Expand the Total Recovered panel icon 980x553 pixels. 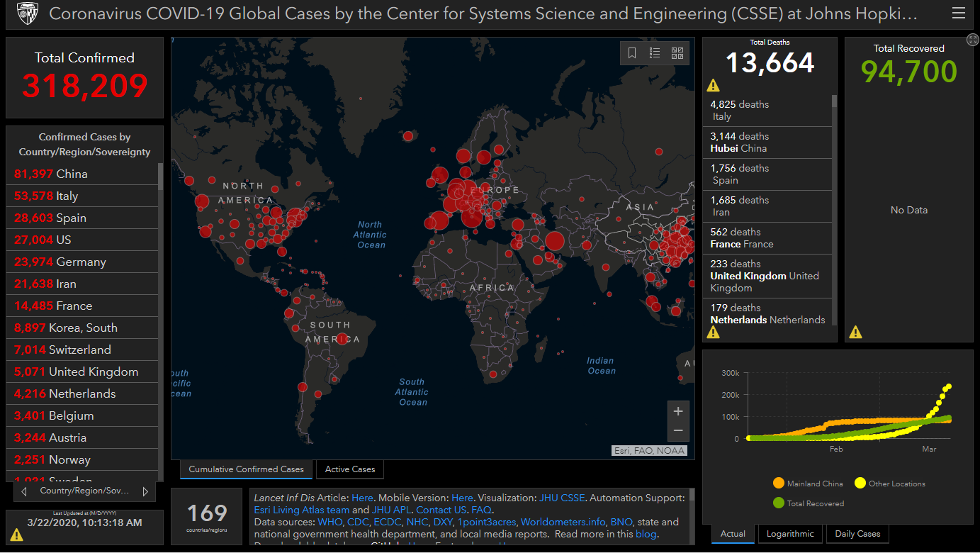pos(972,40)
